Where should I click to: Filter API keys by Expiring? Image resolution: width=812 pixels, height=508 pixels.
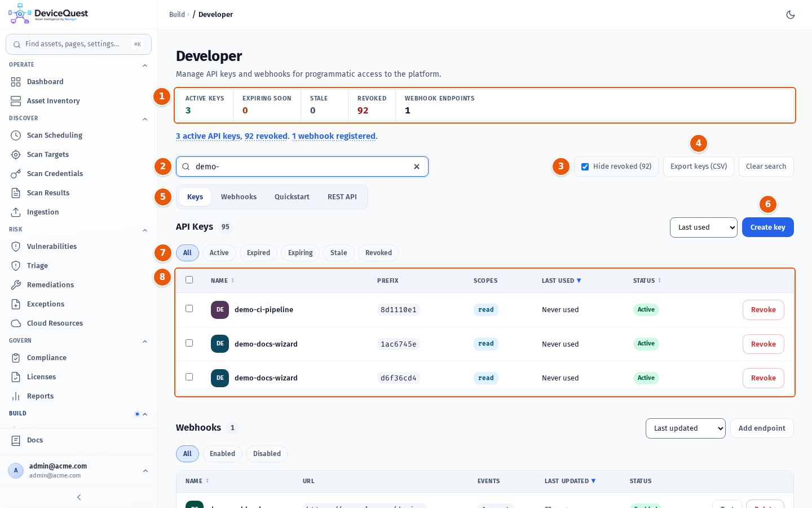(300, 253)
